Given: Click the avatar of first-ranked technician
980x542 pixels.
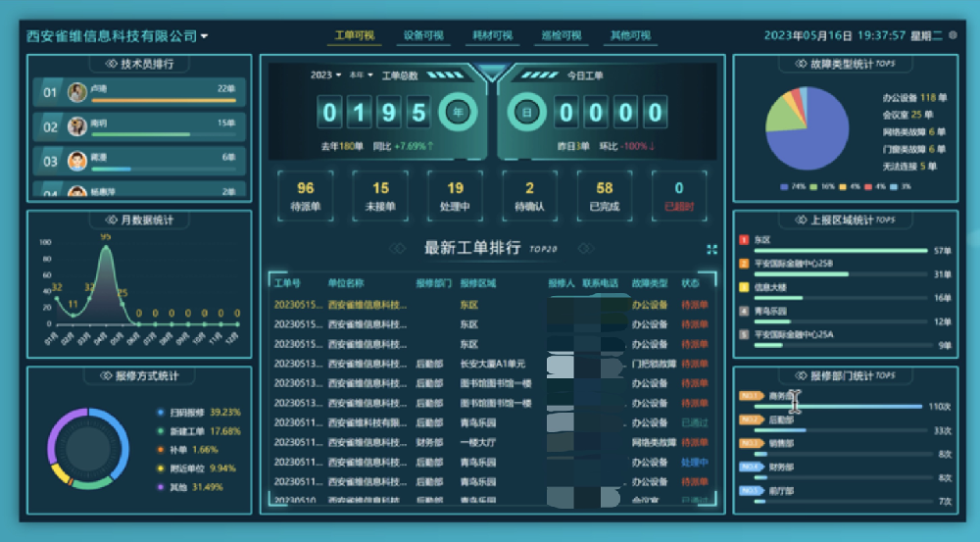Looking at the screenshot, I should pyautogui.click(x=77, y=93).
